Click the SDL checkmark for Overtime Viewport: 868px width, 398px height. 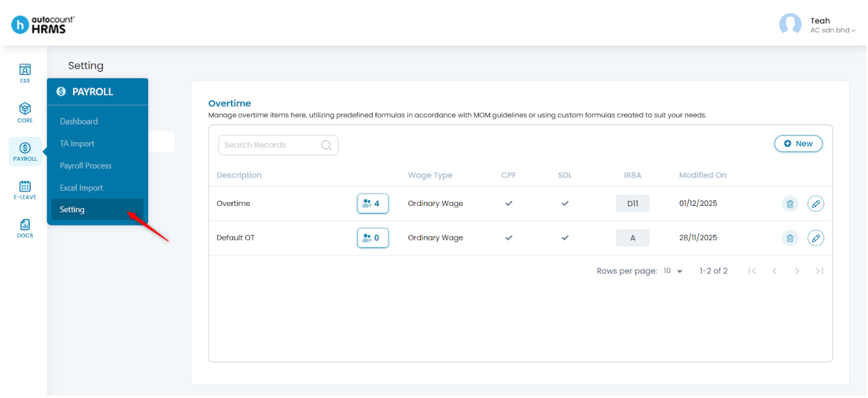coord(565,203)
